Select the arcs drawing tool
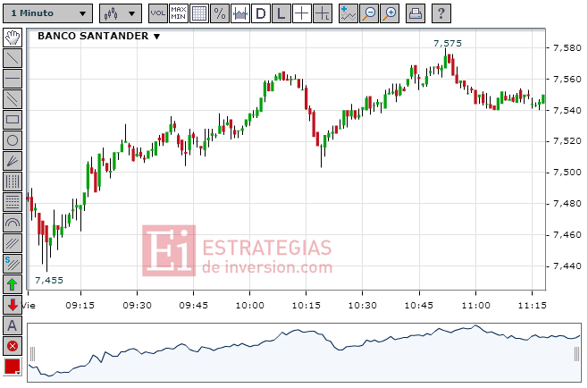This screenshot has width=588, height=388. (x=13, y=223)
